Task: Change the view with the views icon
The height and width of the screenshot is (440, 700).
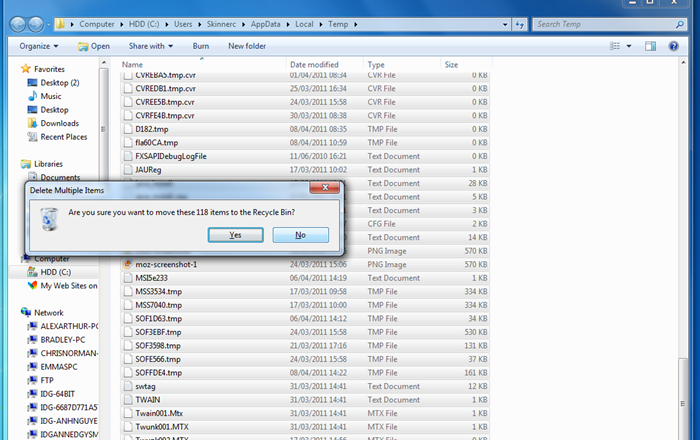Action: click(x=615, y=46)
